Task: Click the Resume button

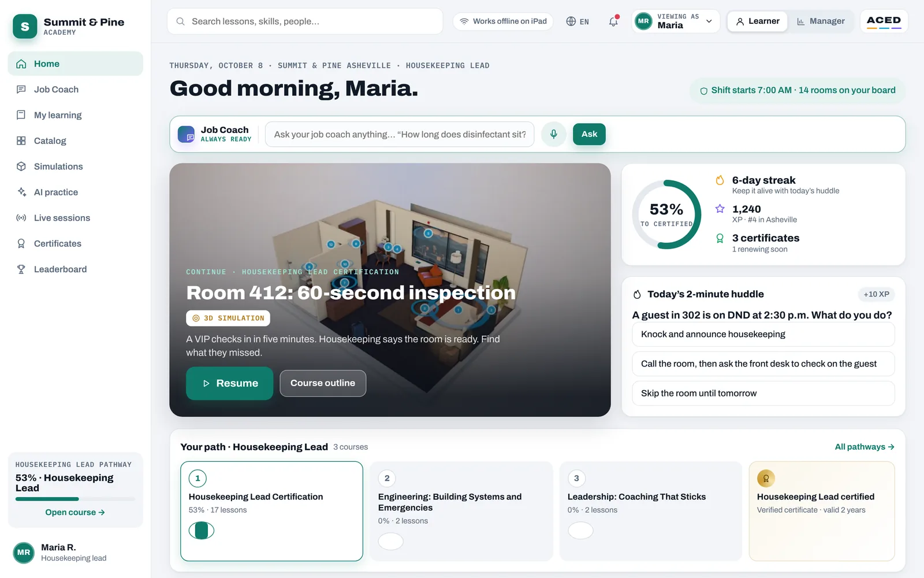Action: click(x=229, y=383)
